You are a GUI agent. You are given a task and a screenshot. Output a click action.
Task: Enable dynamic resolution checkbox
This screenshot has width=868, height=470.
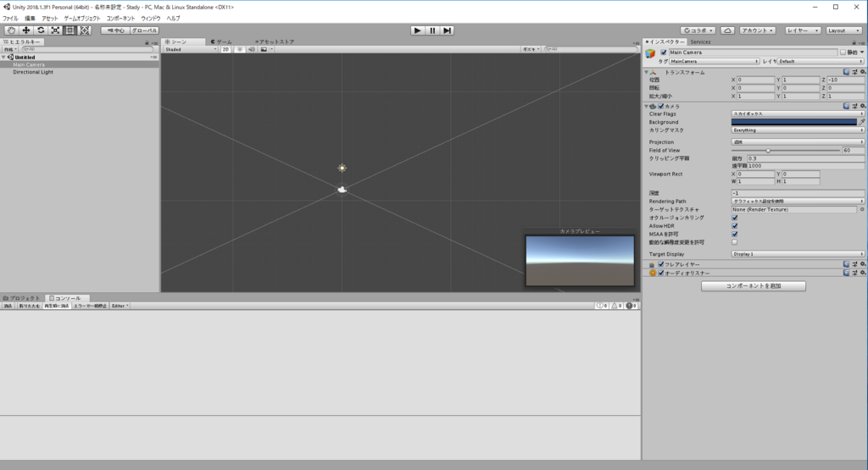(x=735, y=242)
